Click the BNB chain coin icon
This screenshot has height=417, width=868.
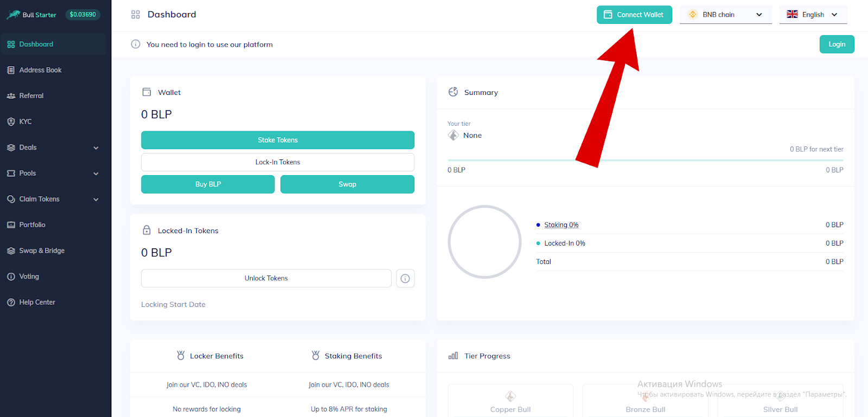click(x=692, y=15)
